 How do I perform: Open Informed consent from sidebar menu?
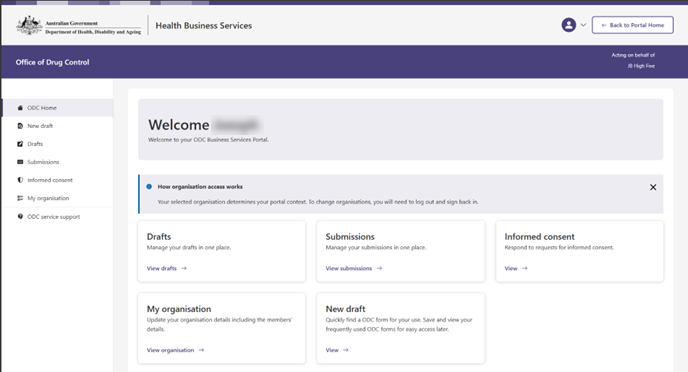(58, 180)
